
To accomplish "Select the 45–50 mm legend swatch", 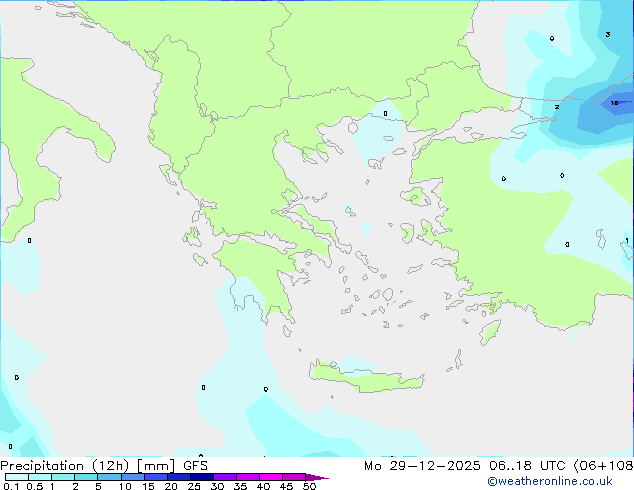I will pos(294,477).
